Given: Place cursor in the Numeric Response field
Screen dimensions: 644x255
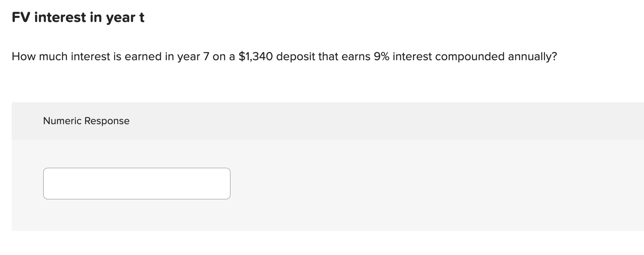Looking at the screenshot, I should [x=136, y=183].
